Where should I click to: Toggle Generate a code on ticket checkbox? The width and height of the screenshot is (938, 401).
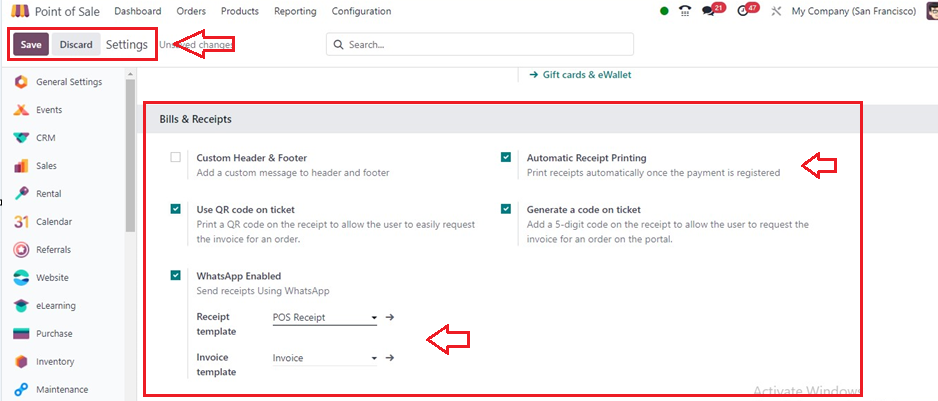click(506, 209)
